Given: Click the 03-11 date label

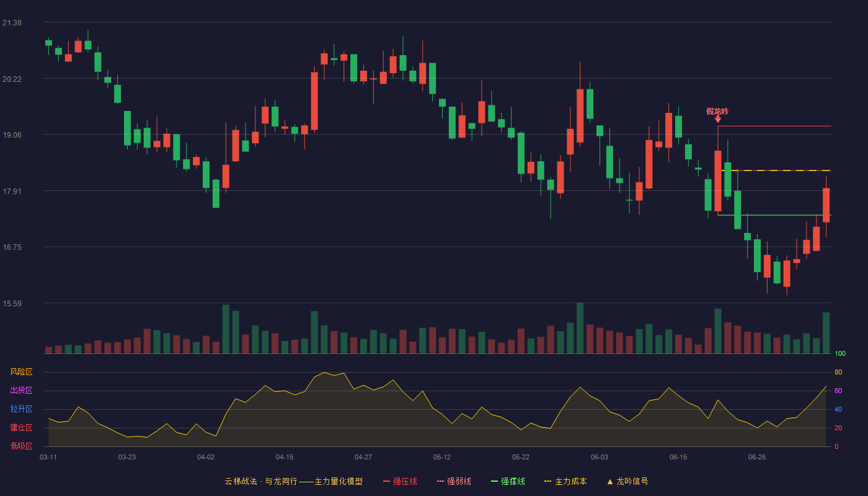Looking at the screenshot, I should point(48,457).
